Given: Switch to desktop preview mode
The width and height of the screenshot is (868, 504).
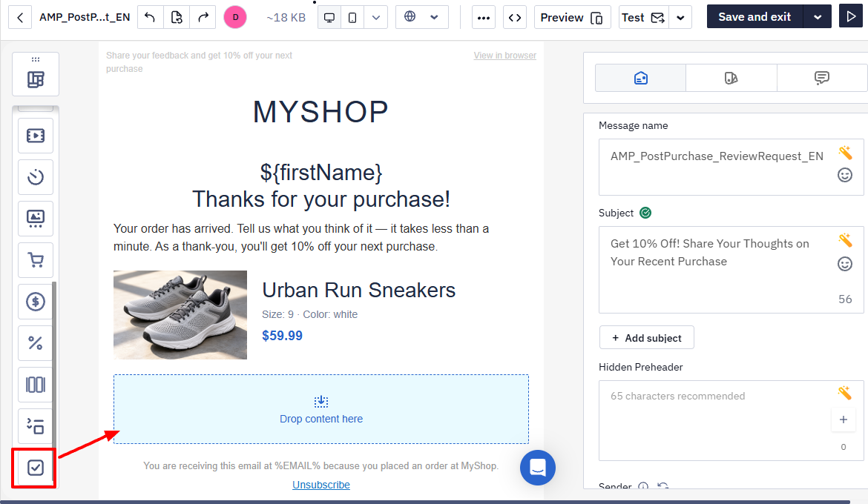Looking at the screenshot, I should coord(329,18).
